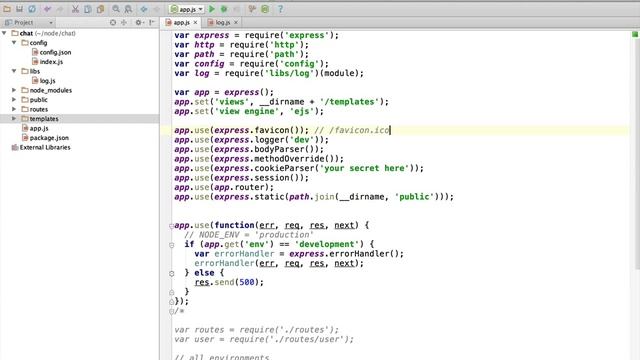Click the 'view engine' string in code
This screenshot has width=640, height=360.
pyautogui.click(x=247, y=111)
